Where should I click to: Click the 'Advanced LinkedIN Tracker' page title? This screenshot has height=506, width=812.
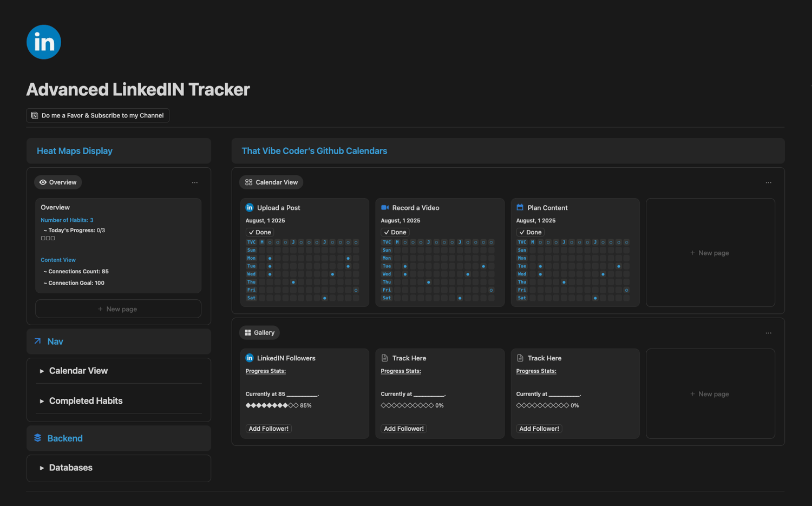click(x=138, y=89)
